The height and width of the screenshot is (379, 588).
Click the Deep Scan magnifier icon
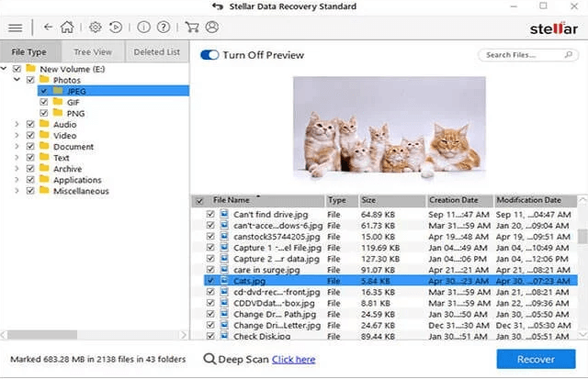(x=209, y=359)
